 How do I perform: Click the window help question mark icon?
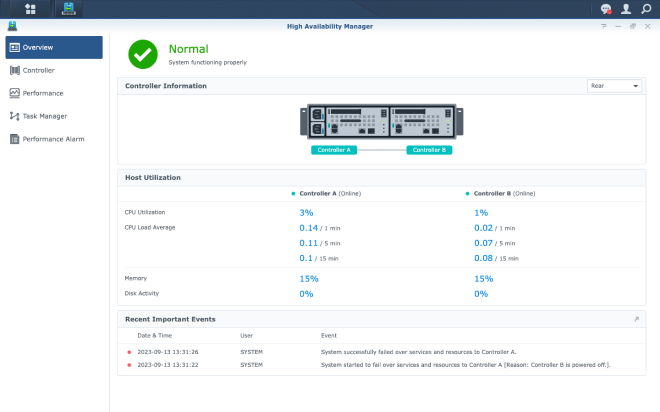pyautogui.click(x=604, y=26)
